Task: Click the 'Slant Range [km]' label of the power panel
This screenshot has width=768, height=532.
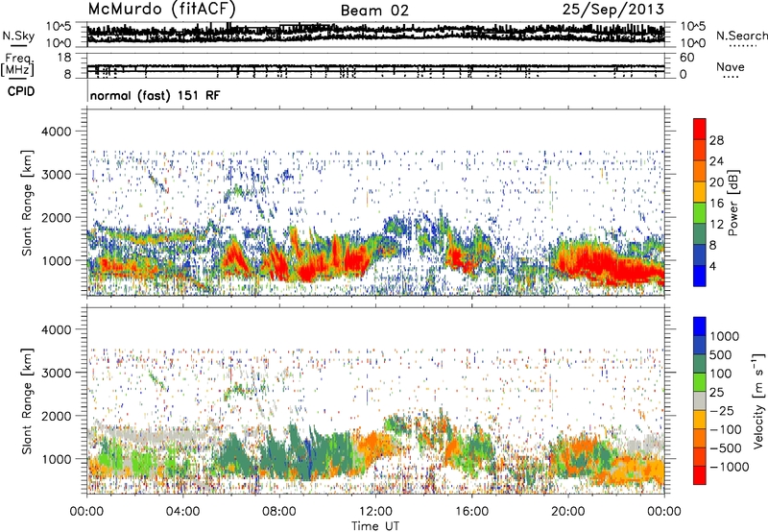Action: (27, 203)
